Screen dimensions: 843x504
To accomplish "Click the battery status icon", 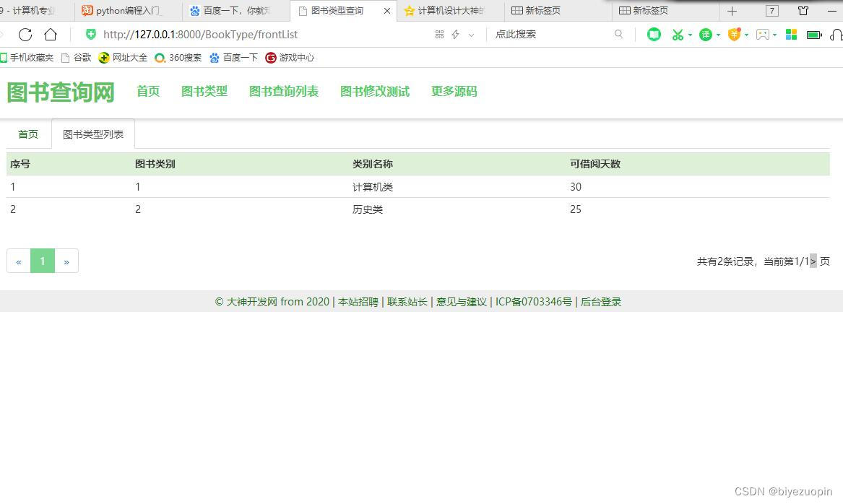I will 815,34.
